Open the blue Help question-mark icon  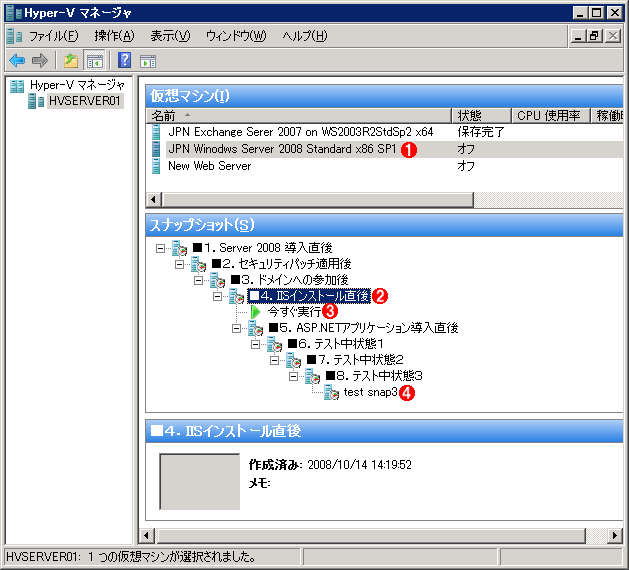click(124, 60)
